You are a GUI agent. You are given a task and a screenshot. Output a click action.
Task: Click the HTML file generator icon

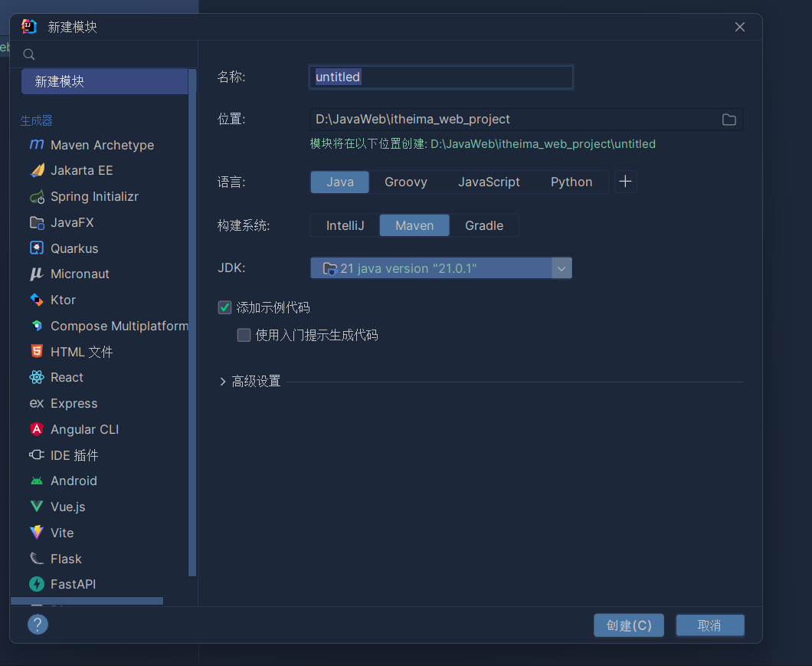37,352
